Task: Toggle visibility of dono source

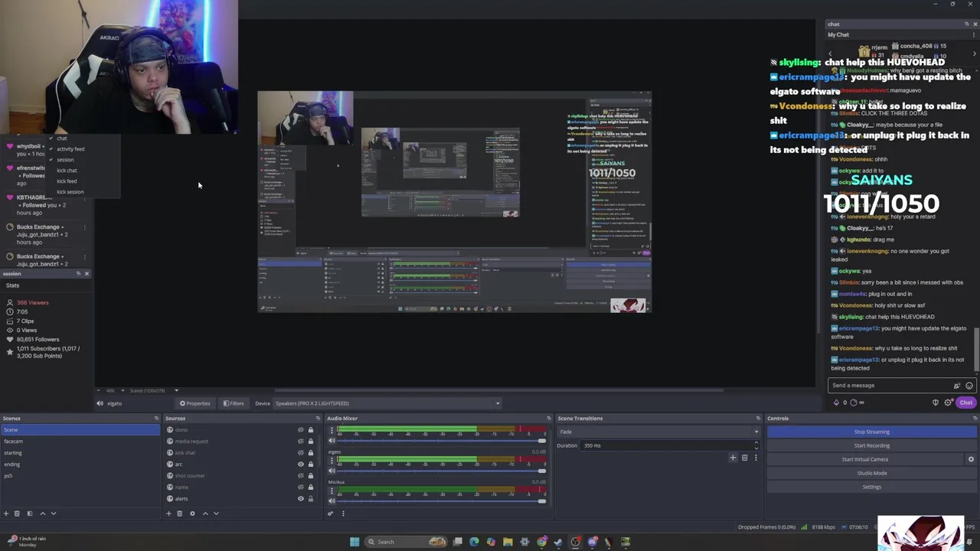Action: [300, 430]
